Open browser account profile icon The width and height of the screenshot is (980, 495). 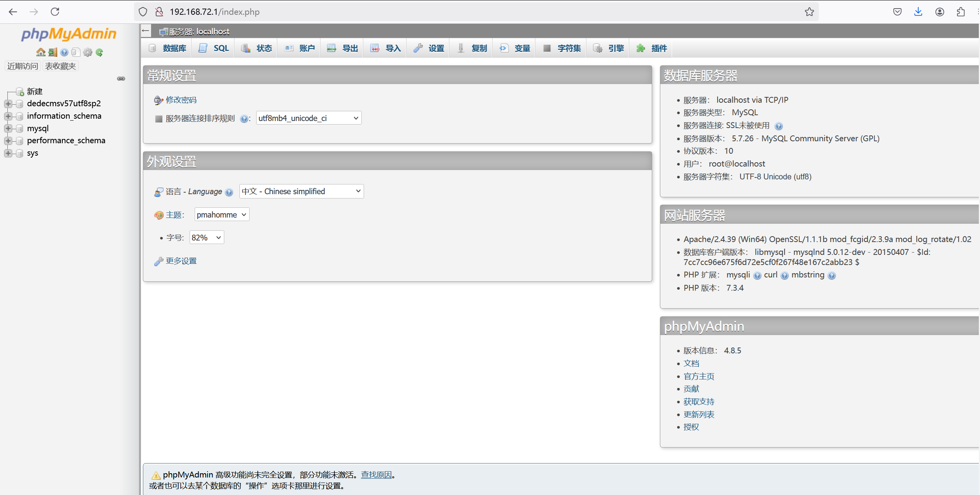coord(940,12)
